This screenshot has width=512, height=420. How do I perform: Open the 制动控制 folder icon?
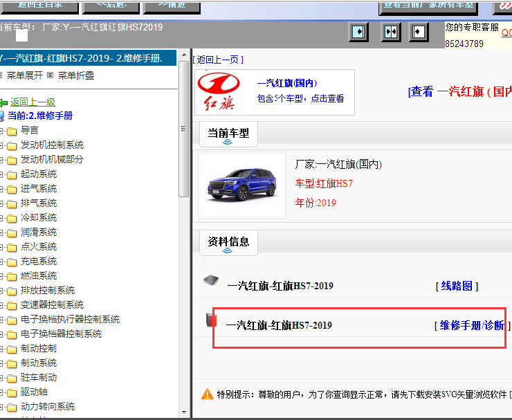coord(12,349)
